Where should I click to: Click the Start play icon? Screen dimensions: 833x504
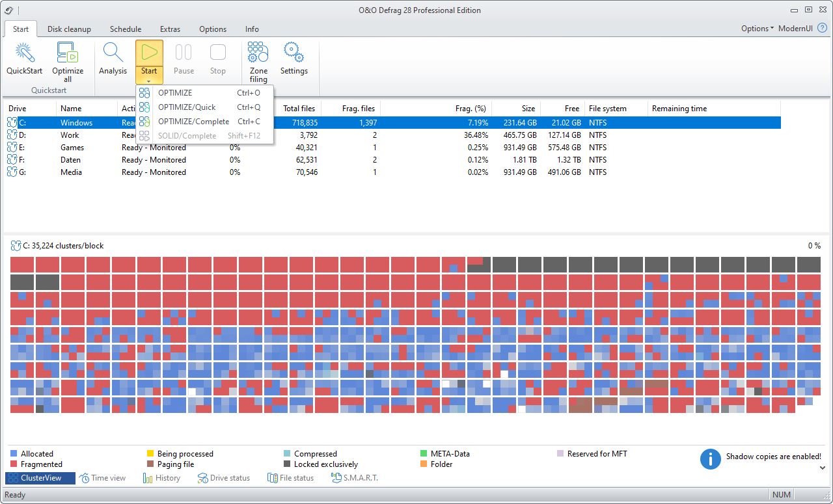pyautogui.click(x=149, y=52)
